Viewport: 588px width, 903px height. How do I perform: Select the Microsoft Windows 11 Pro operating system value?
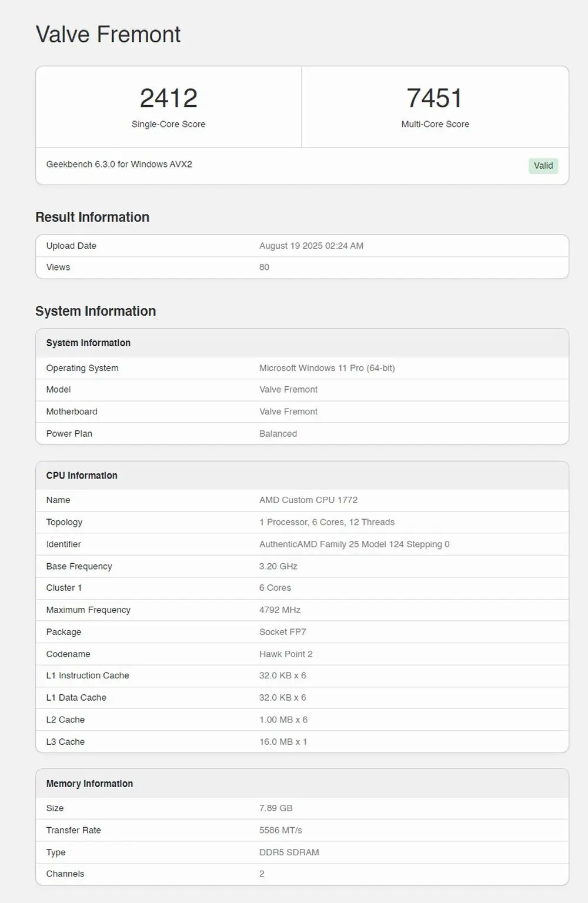(327, 368)
